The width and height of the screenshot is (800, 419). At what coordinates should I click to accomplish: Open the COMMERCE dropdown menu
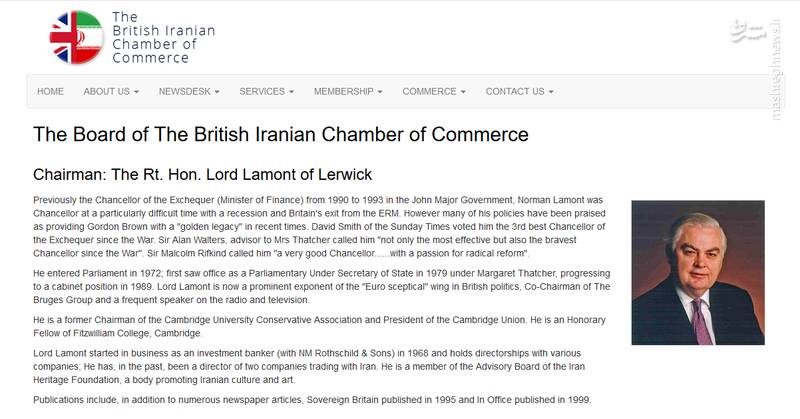[x=434, y=91]
